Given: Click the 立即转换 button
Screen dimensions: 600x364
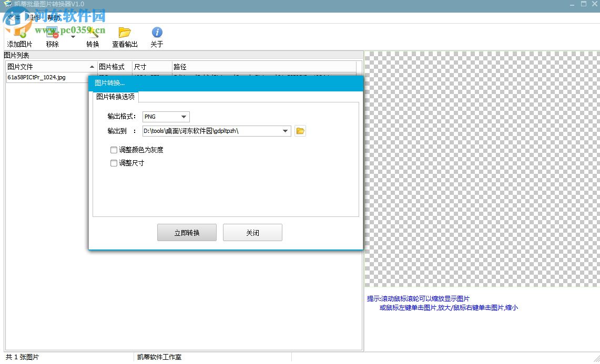Looking at the screenshot, I should tap(187, 233).
